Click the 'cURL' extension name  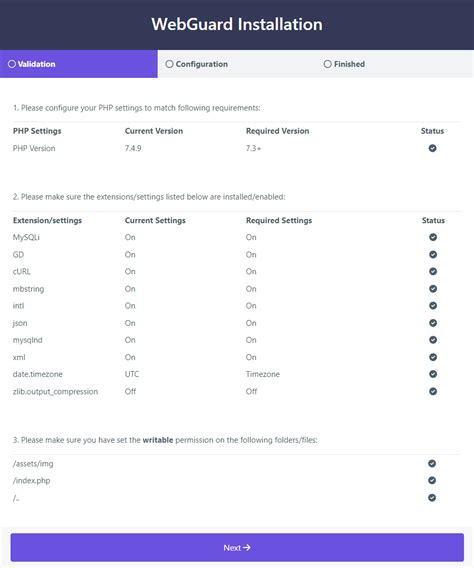[21, 271]
